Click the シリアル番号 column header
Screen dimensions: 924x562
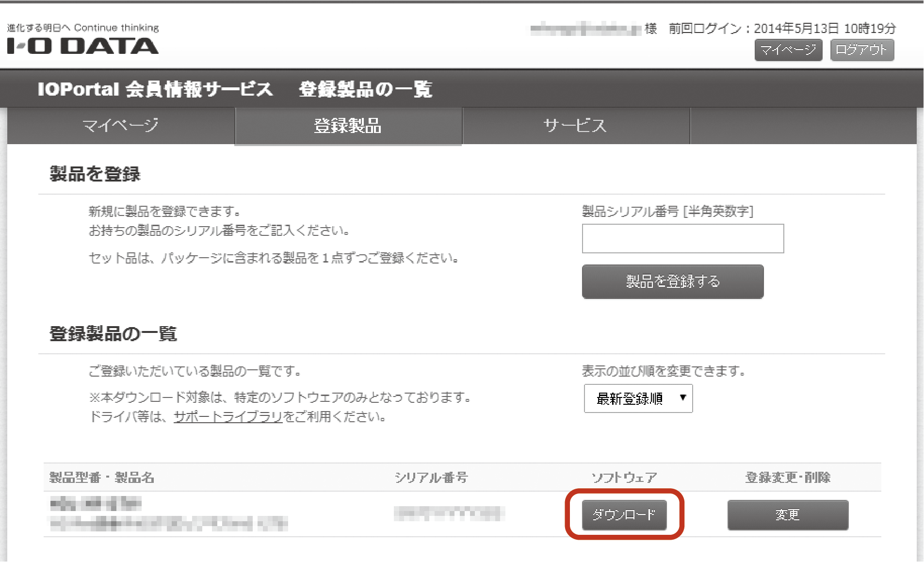coord(431,478)
